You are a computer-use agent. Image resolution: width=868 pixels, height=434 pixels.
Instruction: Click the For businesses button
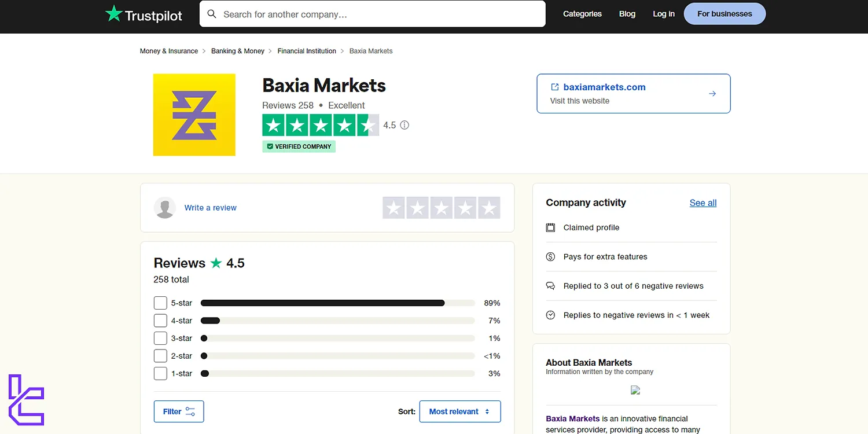coord(724,14)
